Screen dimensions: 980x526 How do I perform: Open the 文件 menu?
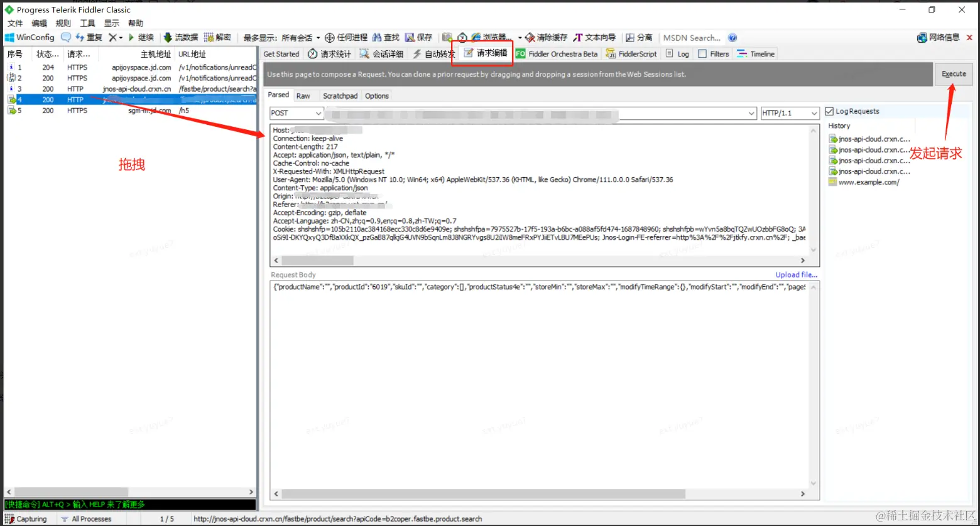tap(15, 23)
